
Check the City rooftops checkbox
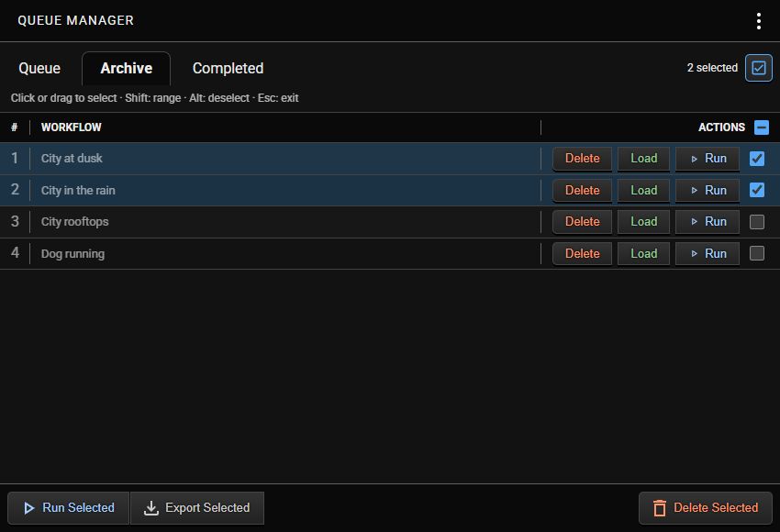[757, 222]
